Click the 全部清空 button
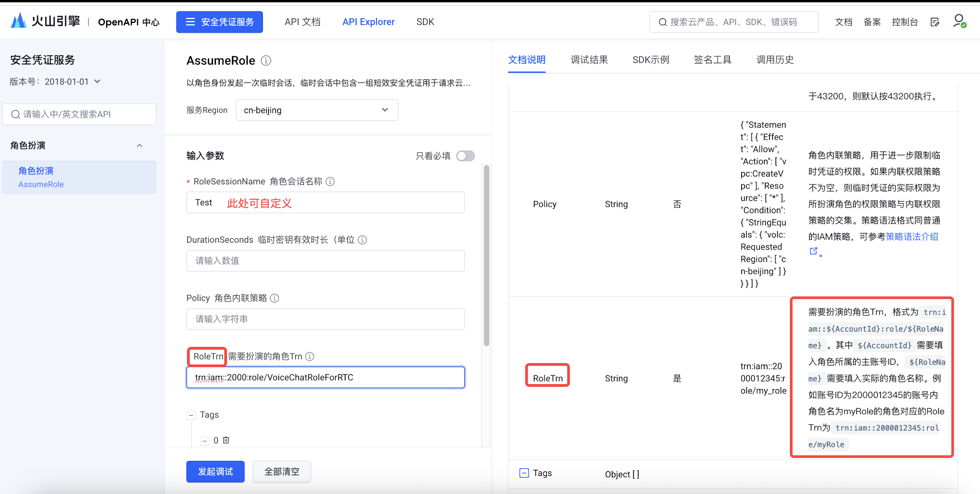The height and width of the screenshot is (494, 980). pyautogui.click(x=282, y=472)
